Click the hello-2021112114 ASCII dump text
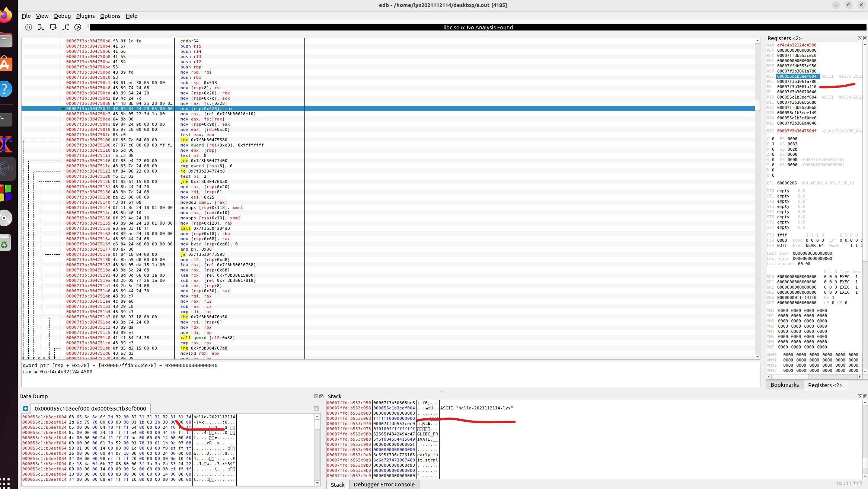This screenshot has width=868, height=489. point(214,417)
